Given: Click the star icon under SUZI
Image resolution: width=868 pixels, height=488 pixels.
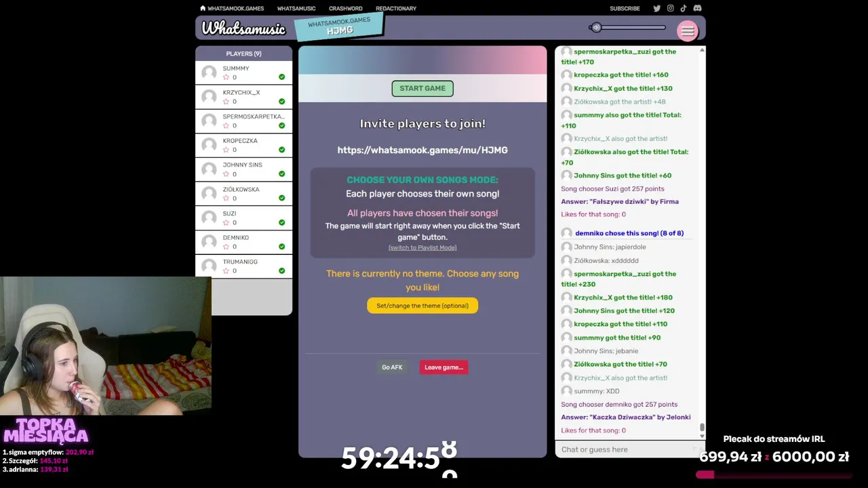Looking at the screenshot, I should coord(226,222).
